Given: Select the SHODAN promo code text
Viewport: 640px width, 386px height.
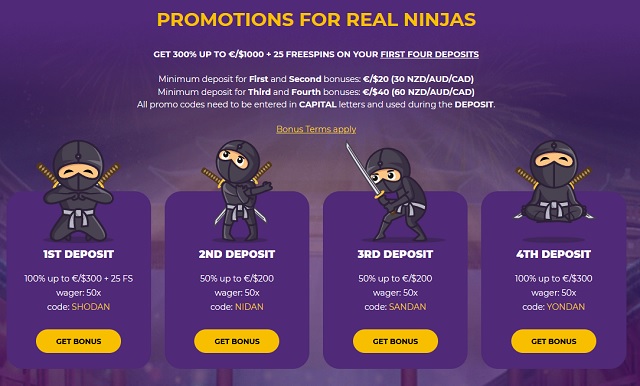Looking at the screenshot, I should pos(91,307).
